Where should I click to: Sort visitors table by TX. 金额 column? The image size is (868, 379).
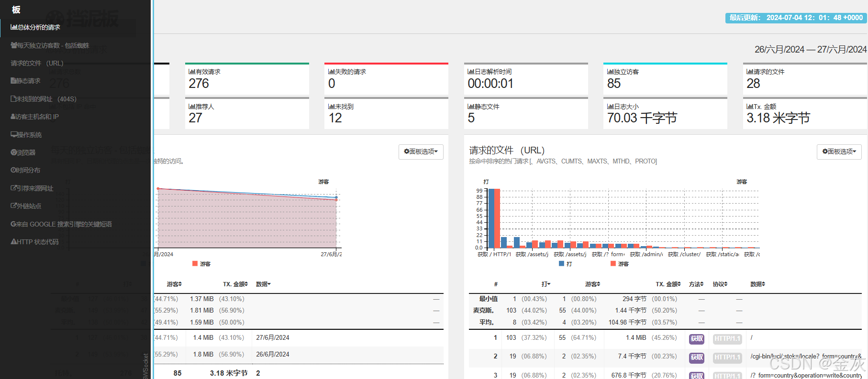point(235,284)
